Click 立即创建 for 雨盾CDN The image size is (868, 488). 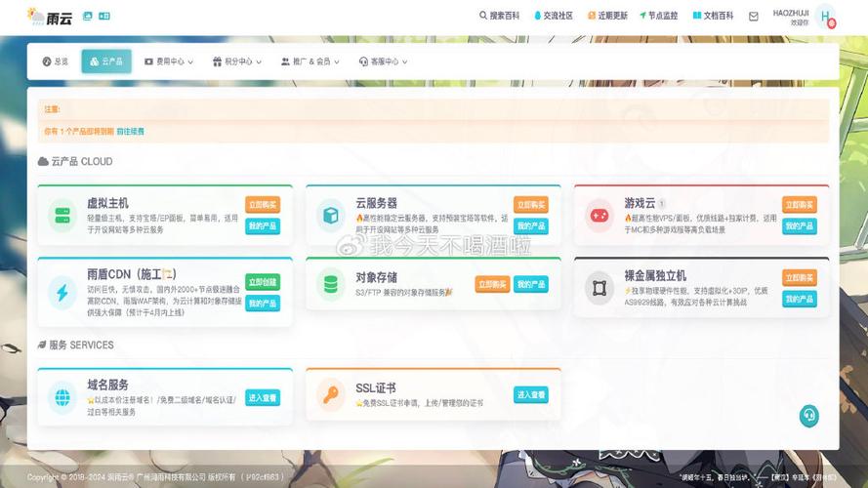click(x=263, y=282)
